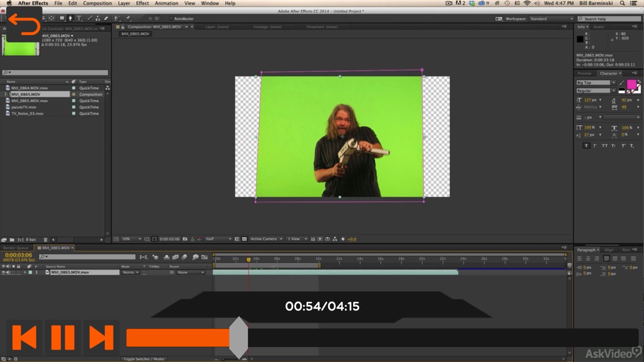This screenshot has width=644, height=362.
Task: Click the current time indicator marker
Action: coord(248,259)
